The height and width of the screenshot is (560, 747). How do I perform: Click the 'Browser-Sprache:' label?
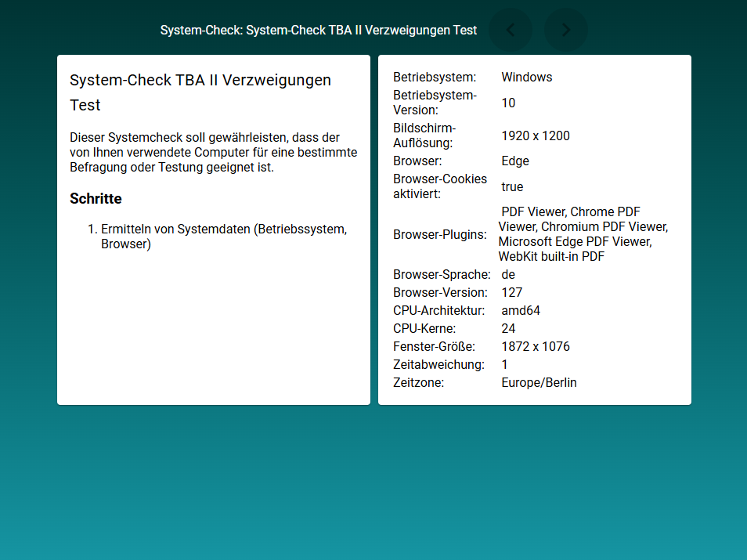tap(442, 274)
